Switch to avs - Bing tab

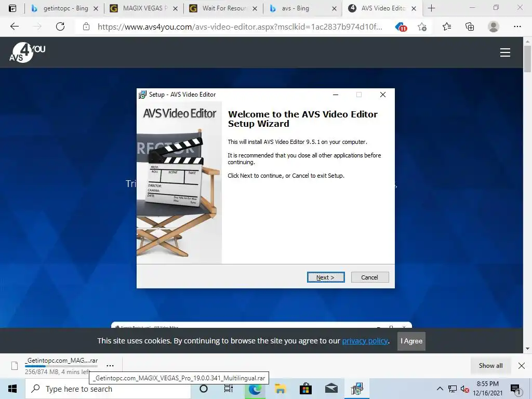[302, 8]
